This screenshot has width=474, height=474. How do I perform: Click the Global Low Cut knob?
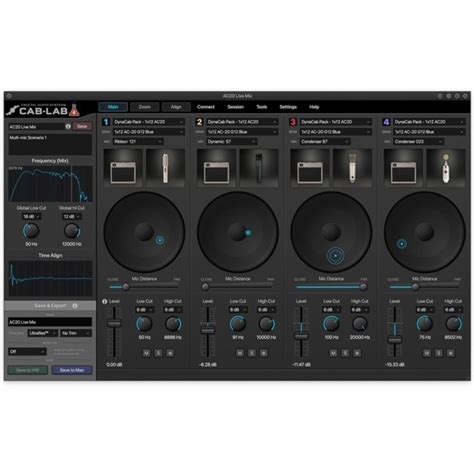point(31,231)
